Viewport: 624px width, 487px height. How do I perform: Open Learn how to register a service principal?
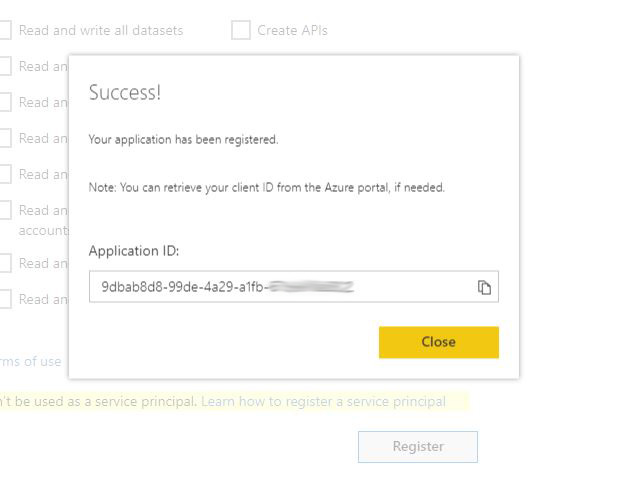pos(323,401)
